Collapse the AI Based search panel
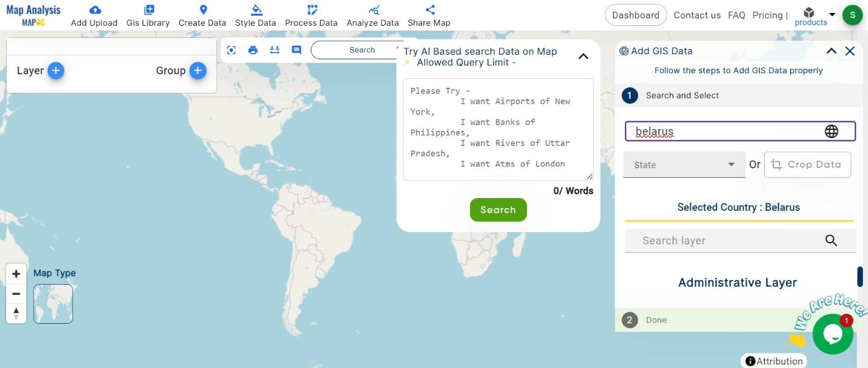Viewport: 868px width, 368px height. point(583,56)
